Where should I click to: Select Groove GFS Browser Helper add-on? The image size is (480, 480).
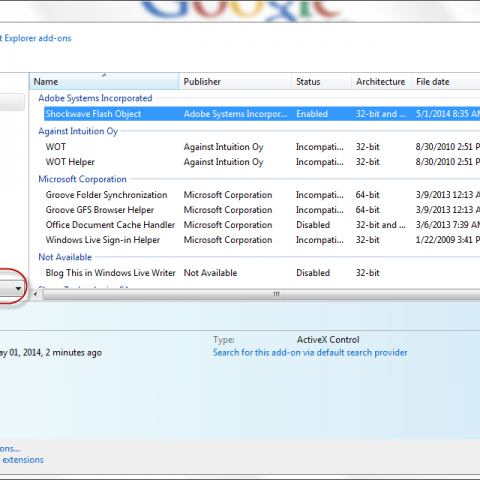pyautogui.click(x=262, y=210)
